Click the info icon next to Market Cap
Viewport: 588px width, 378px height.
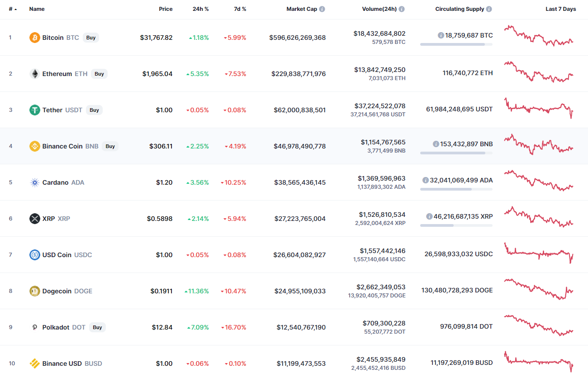322,9
